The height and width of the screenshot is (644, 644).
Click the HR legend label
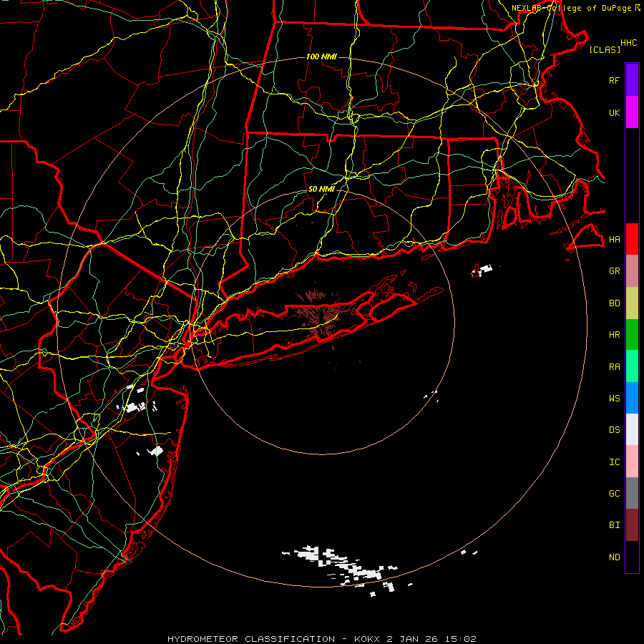(x=614, y=335)
